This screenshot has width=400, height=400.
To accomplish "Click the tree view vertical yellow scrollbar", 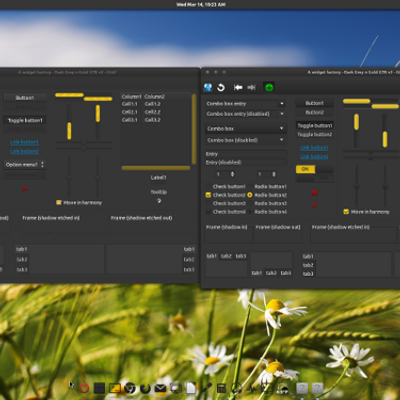I will coord(194,128).
